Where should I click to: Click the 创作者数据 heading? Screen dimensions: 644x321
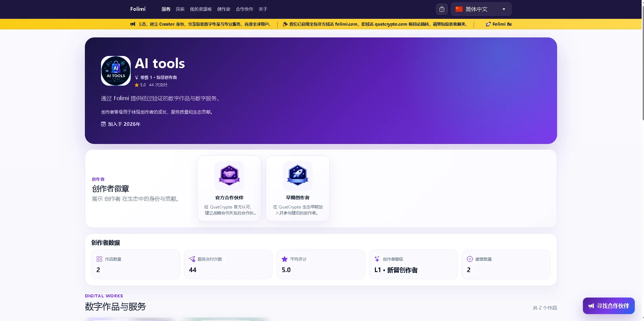[106, 243]
